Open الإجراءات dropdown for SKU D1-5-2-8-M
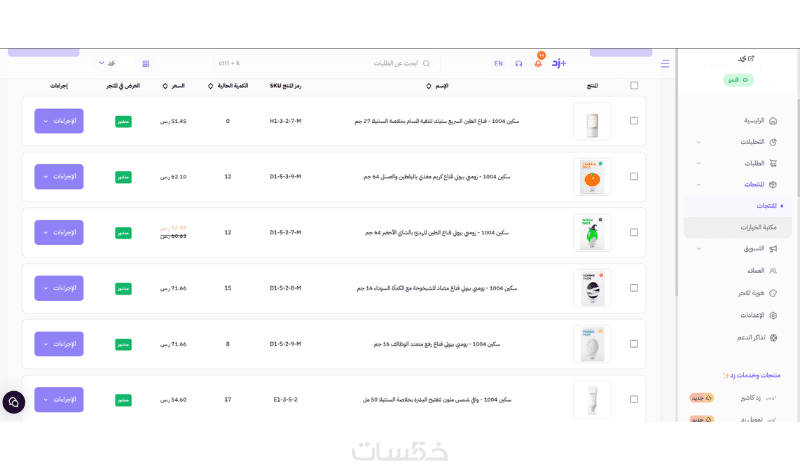The height and width of the screenshot is (470, 800). point(59,288)
